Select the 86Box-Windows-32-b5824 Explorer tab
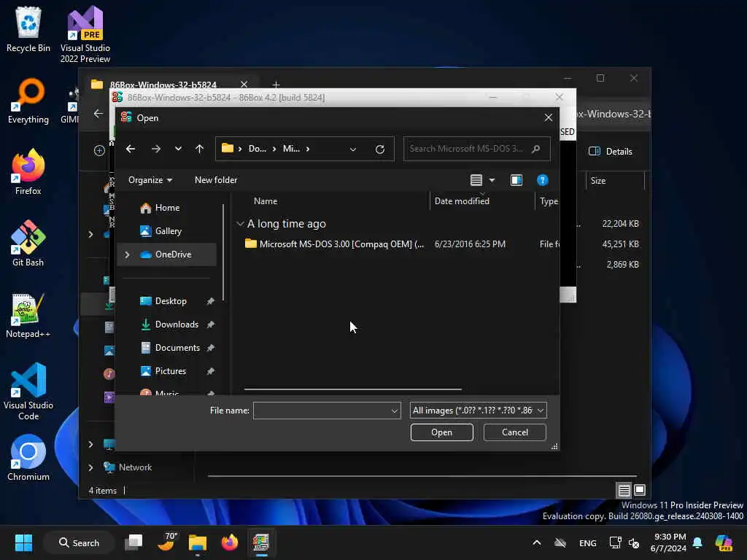747x560 pixels. (163, 85)
